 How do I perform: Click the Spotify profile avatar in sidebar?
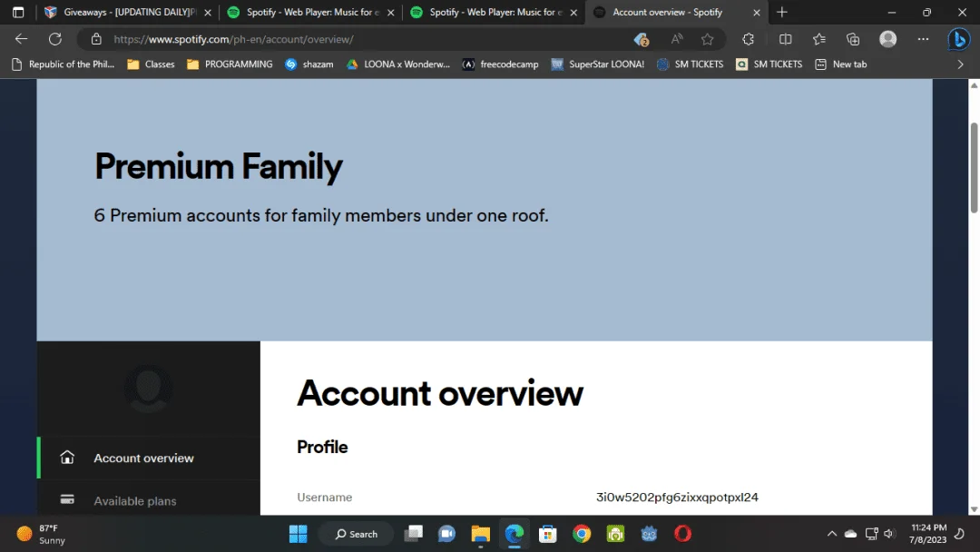point(148,389)
